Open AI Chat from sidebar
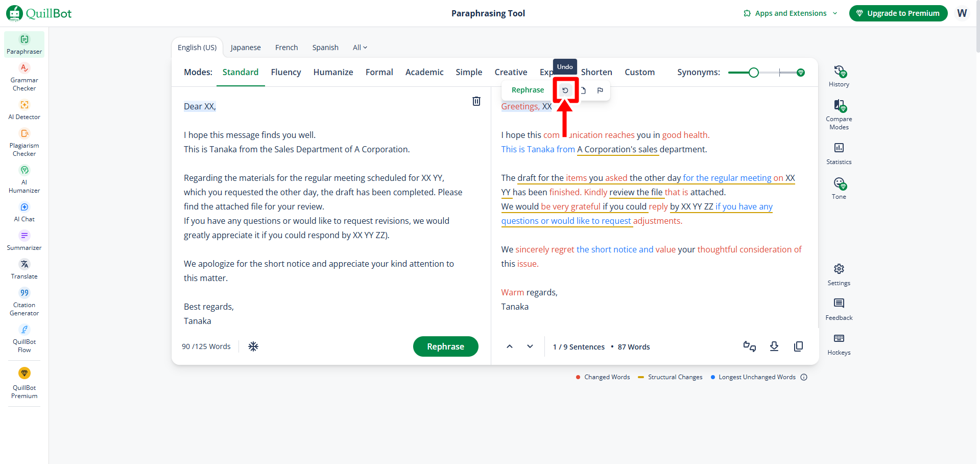This screenshot has height=464, width=980. 24,212
